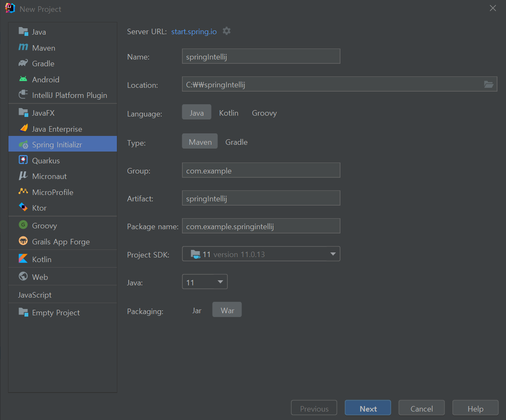Screen dimensions: 506x420
Task: Focus the Name input field
Action: pos(261,56)
